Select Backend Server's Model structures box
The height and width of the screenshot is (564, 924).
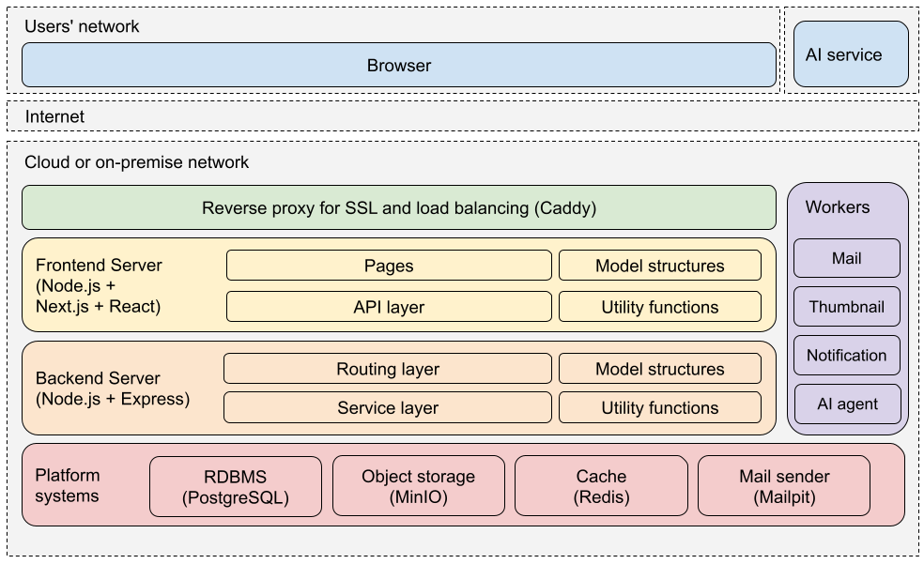click(659, 369)
